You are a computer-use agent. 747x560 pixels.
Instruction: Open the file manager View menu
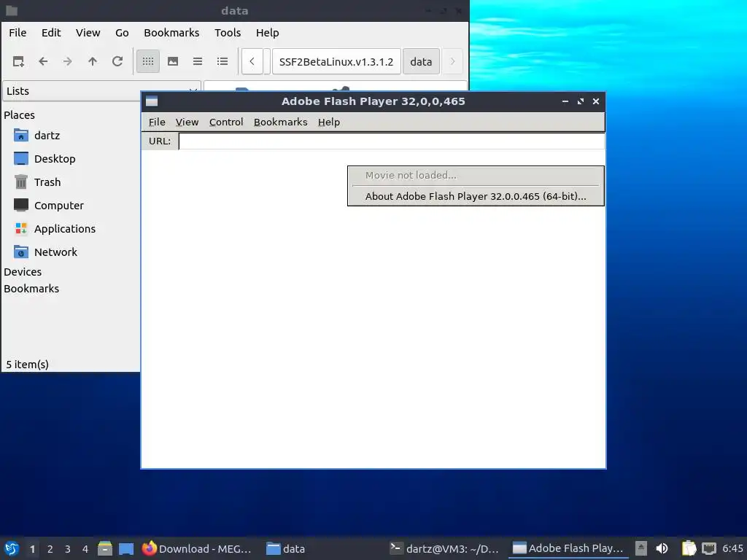(x=88, y=33)
